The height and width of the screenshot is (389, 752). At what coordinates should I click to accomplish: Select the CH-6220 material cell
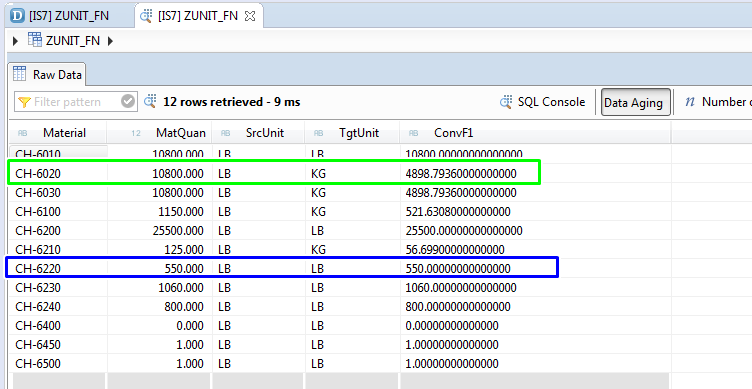click(x=58, y=269)
